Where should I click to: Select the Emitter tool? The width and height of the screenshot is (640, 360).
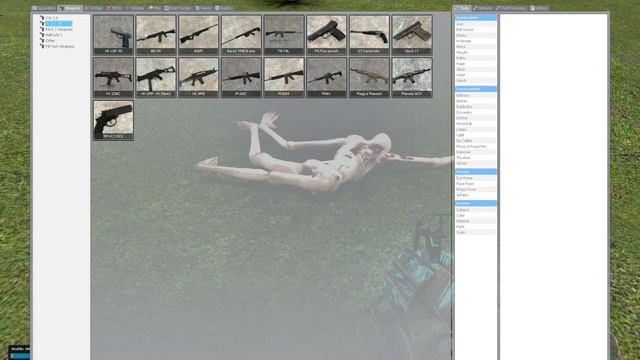476,118
